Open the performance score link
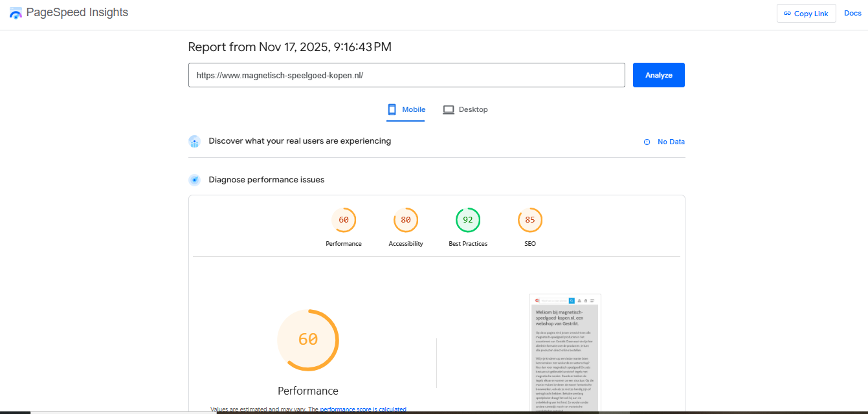This screenshot has width=868, height=414. [x=346, y=409]
